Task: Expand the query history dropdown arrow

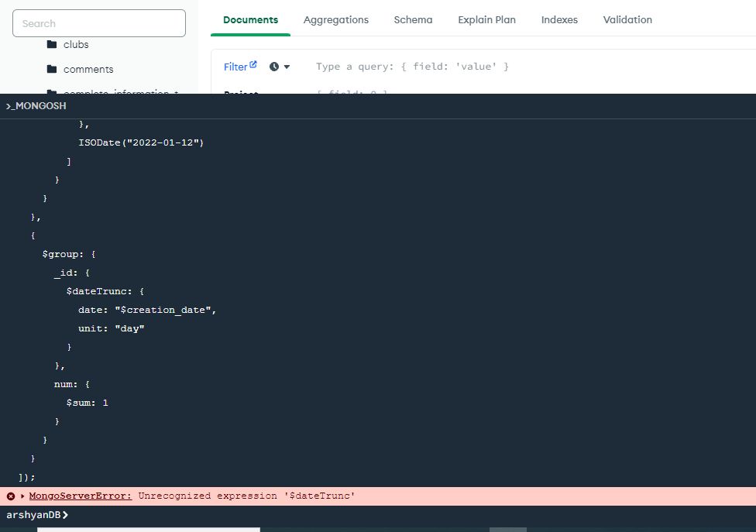Action: pos(287,67)
